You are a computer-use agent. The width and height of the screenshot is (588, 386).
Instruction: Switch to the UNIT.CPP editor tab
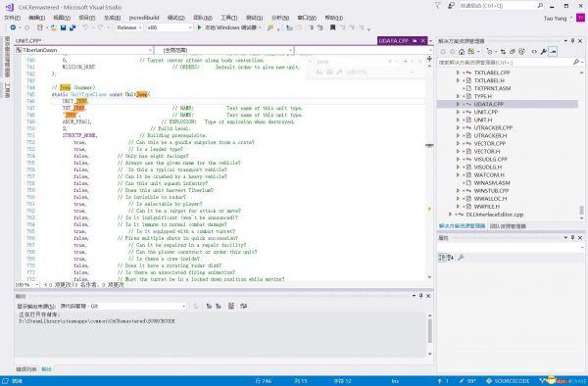click(x=28, y=40)
